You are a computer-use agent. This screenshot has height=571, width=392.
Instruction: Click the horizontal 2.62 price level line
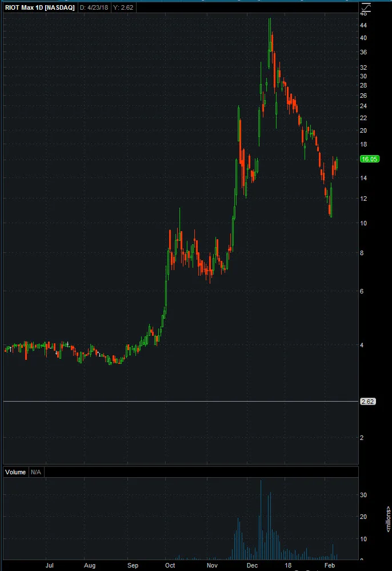point(181,402)
